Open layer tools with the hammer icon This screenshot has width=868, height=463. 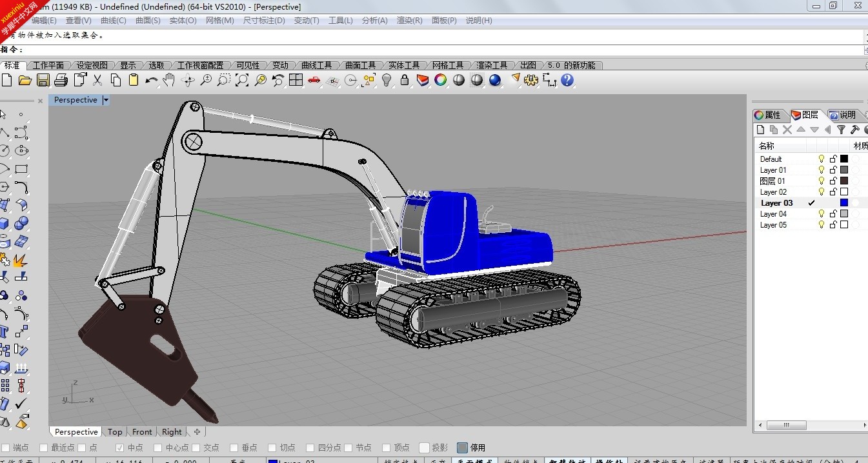pos(855,130)
